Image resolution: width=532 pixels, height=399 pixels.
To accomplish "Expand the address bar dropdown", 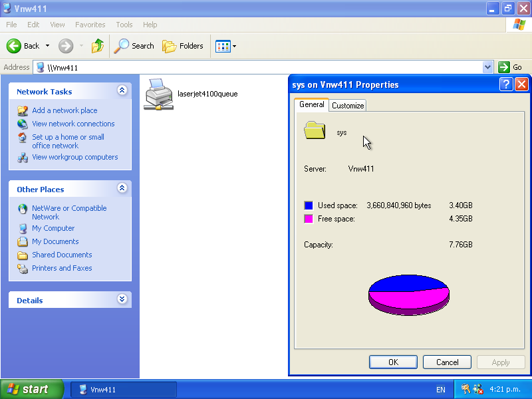I will coord(487,67).
